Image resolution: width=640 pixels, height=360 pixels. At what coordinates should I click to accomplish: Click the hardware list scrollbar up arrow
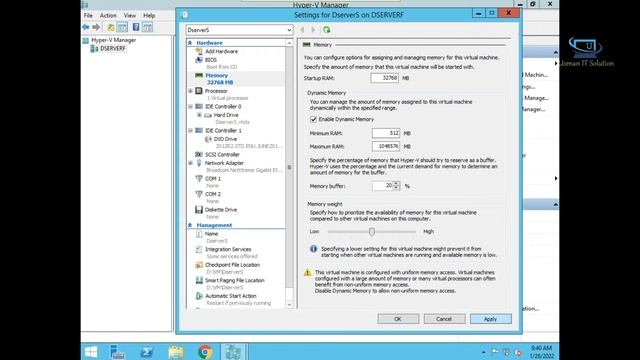click(x=289, y=43)
